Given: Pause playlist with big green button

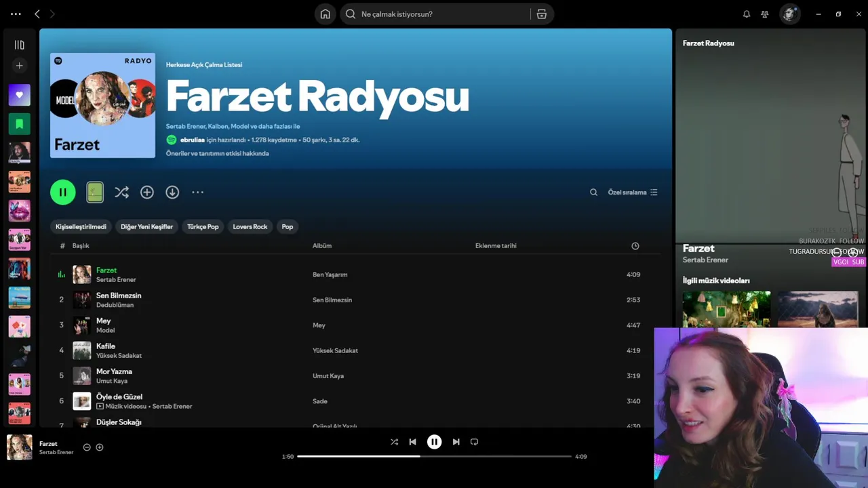Looking at the screenshot, I should coord(62,192).
